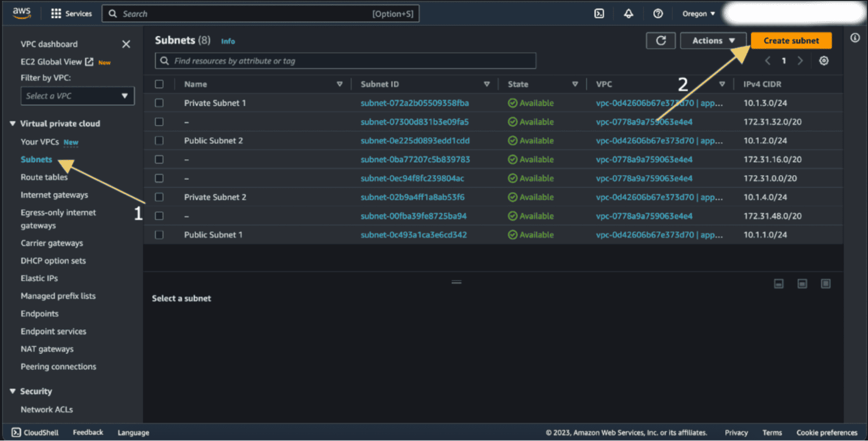Open table preferences gear icon
Image resolution: width=868 pixels, height=441 pixels.
point(824,61)
